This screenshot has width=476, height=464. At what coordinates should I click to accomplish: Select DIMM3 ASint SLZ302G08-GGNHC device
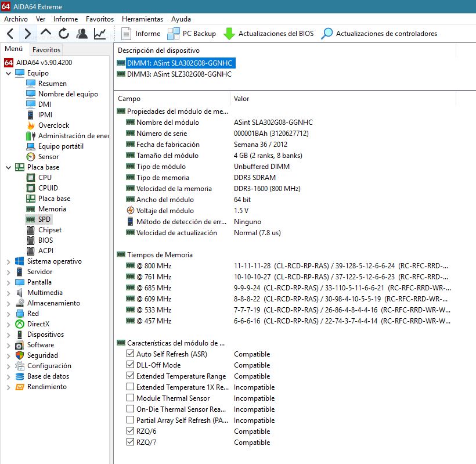[x=179, y=74]
